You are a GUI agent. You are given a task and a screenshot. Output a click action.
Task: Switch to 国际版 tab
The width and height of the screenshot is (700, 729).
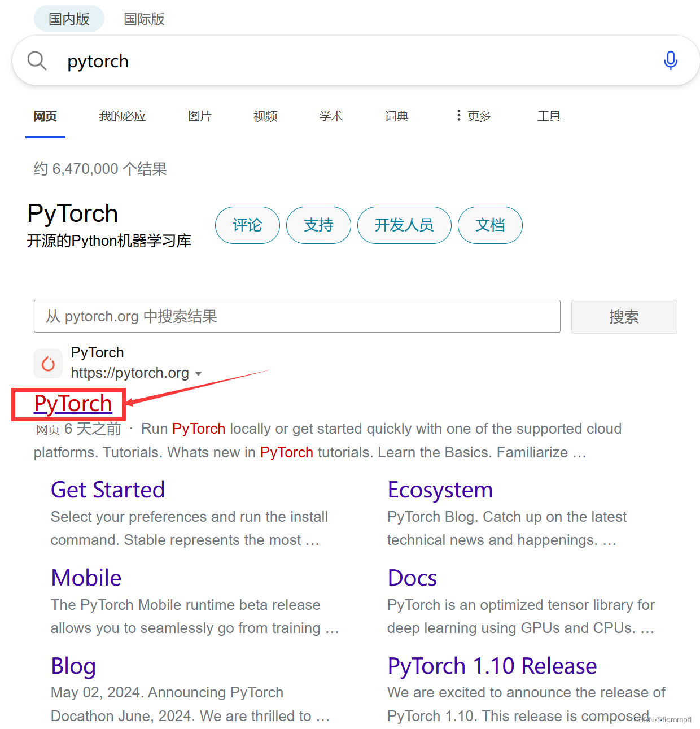pyautogui.click(x=144, y=19)
